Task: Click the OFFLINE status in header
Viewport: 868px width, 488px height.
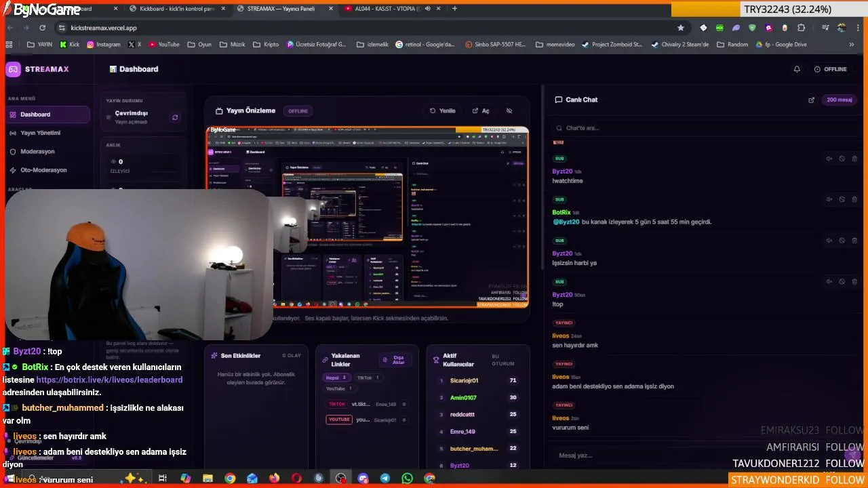Action: [x=831, y=69]
